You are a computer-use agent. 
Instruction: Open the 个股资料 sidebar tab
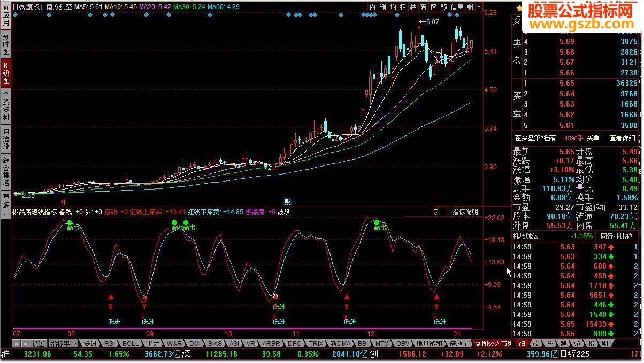tap(6, 105)
